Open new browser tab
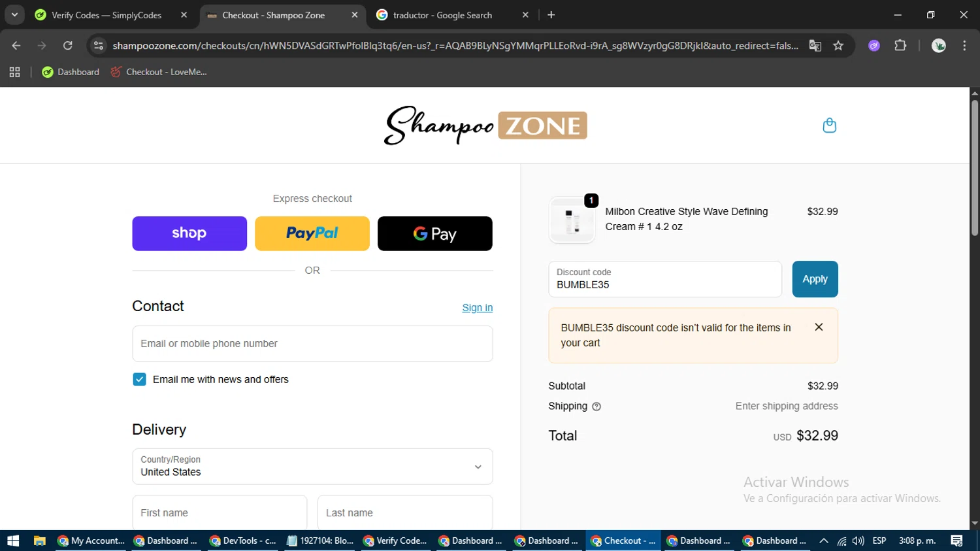The height and width of the screenshot is (551, 980). (551, 15)
